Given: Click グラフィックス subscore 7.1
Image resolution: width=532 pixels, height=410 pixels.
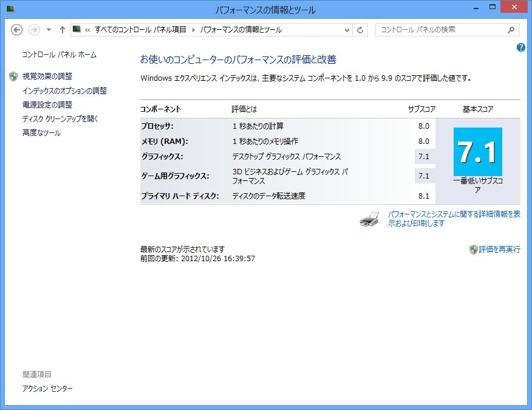Looking at the screenshot, I should coord(424,157).
